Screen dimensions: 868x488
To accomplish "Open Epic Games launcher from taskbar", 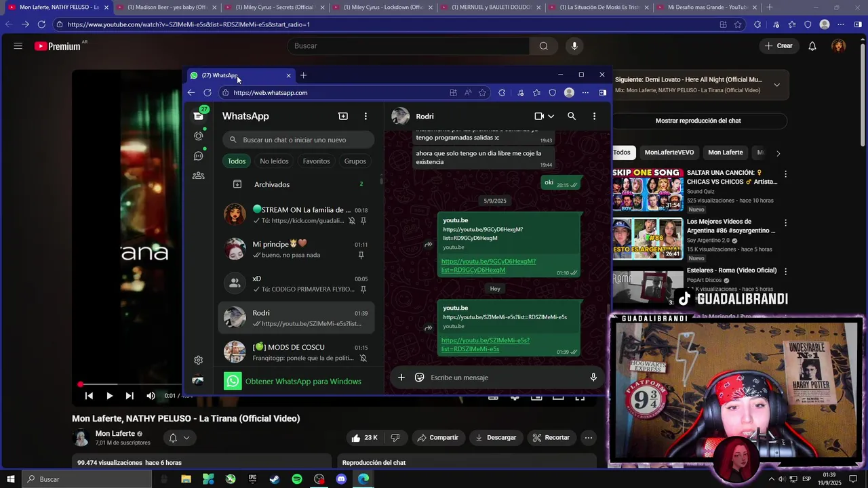I will (x=253, y=479).
